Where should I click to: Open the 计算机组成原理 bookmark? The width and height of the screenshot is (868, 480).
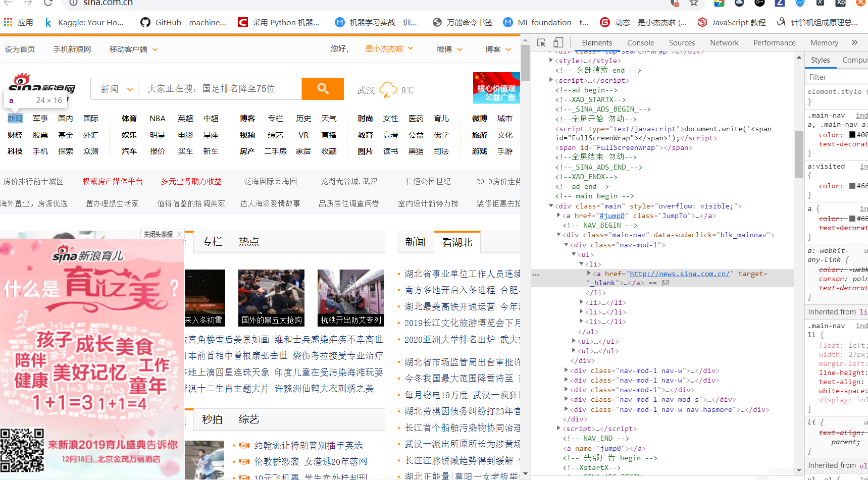tap(818, 22)
